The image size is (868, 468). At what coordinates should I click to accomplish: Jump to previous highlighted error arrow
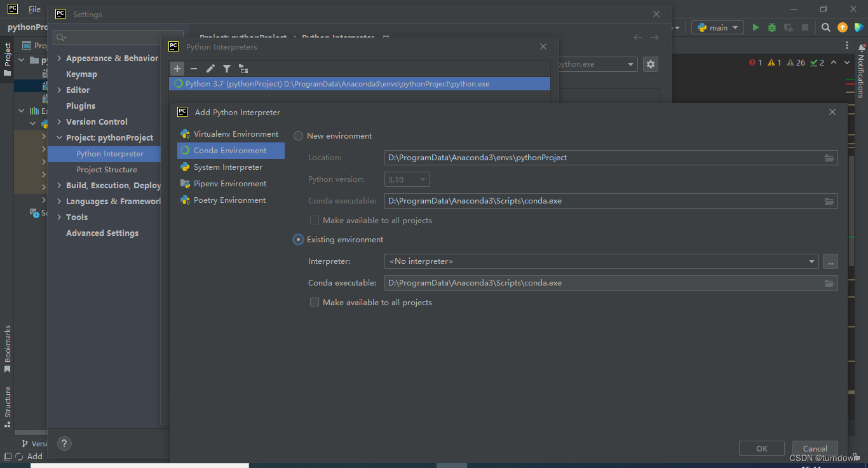(x=834, y=62)
